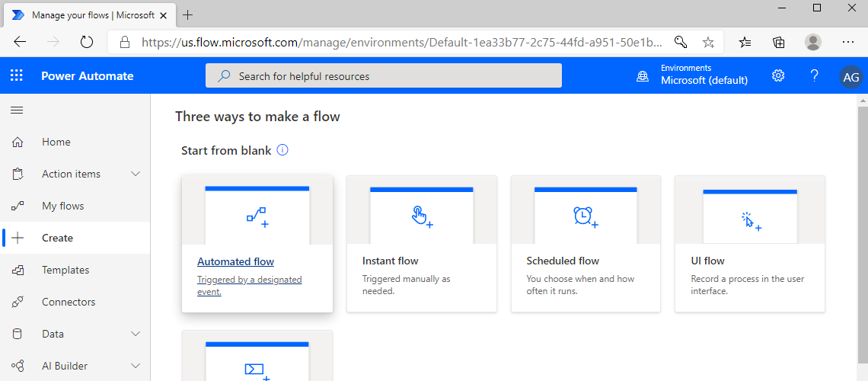Click the UI flow cursor icon
Image resolution: width=868 pixels, height=381 pixels.
coord(751,220)
